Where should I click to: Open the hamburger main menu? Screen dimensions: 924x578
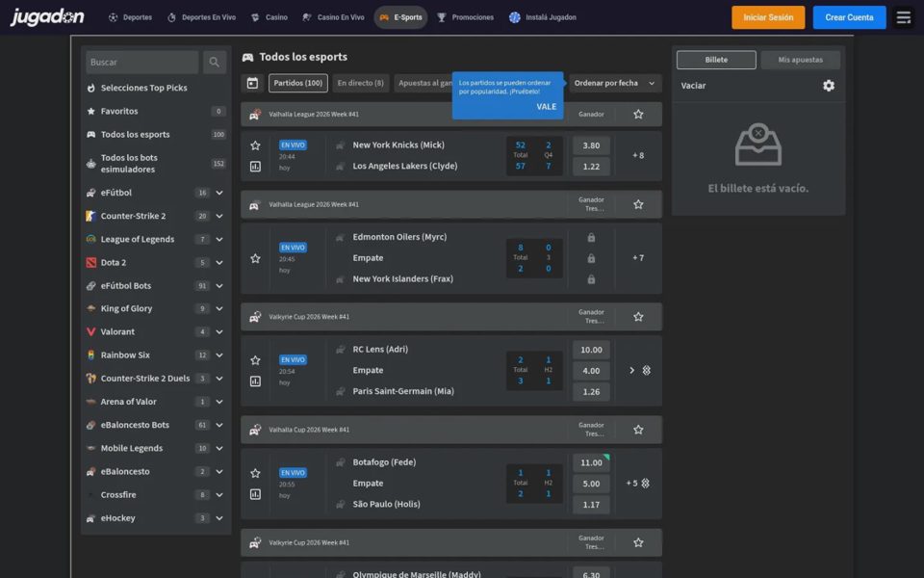point(904,17)
